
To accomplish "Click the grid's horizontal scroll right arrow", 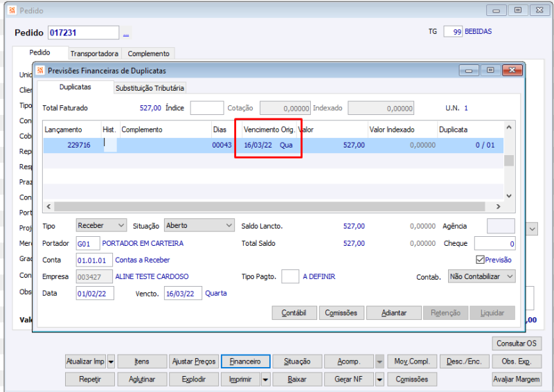I will pyautogui.click(x=498, y=206).
